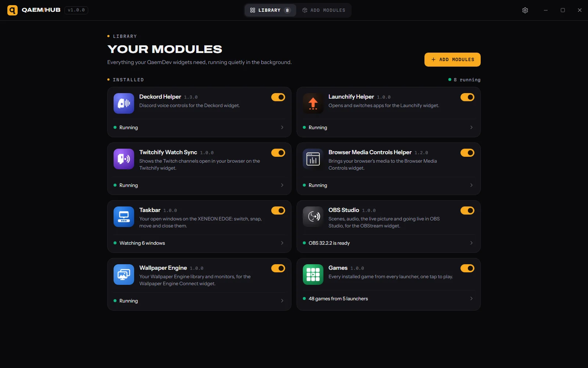
Task: Maximize the QaemHub window
Action: [x=563, y=10]
